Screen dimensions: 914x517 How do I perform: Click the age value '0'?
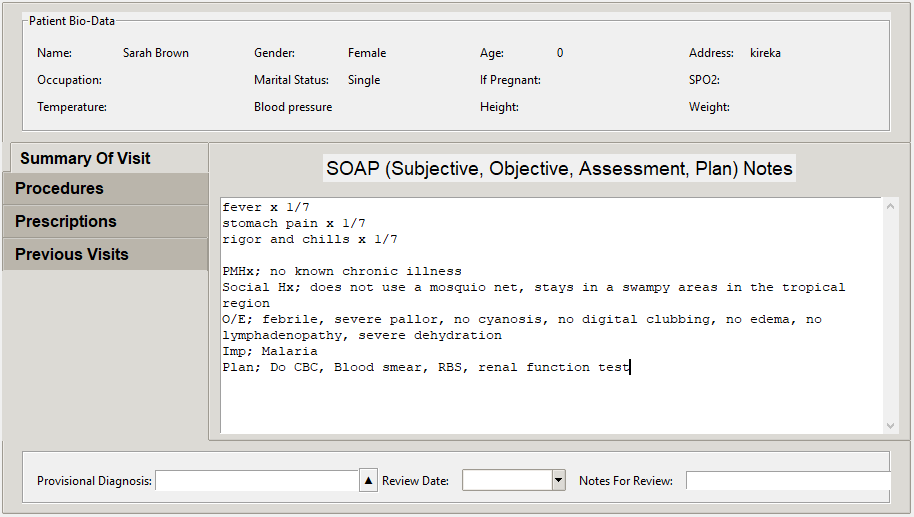point(560,53)
